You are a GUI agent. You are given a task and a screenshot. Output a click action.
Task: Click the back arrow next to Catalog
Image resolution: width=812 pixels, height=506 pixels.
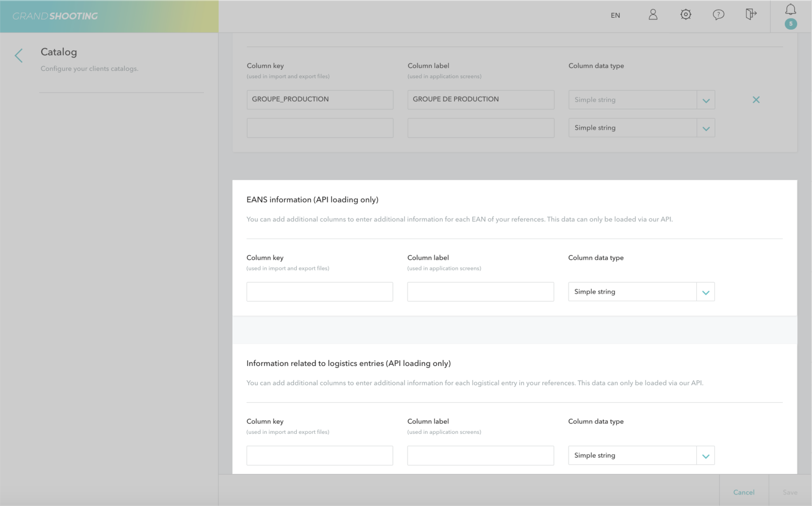click(19, 56)
